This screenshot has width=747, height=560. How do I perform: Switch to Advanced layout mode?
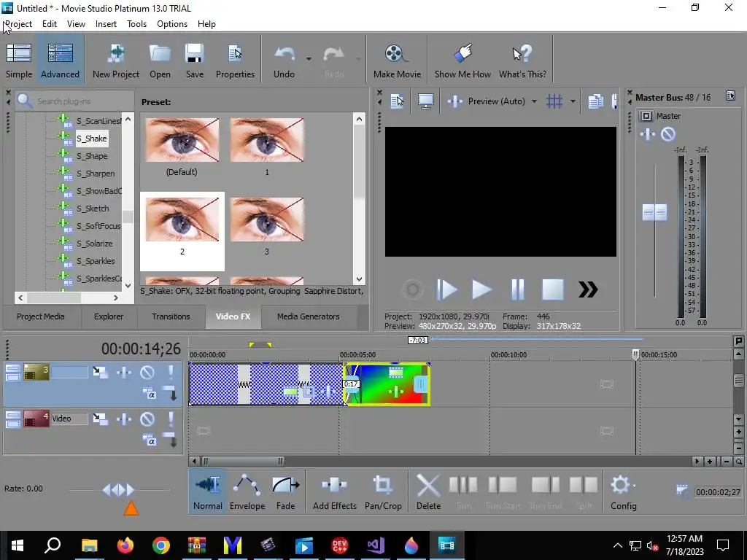coord(60,60)
